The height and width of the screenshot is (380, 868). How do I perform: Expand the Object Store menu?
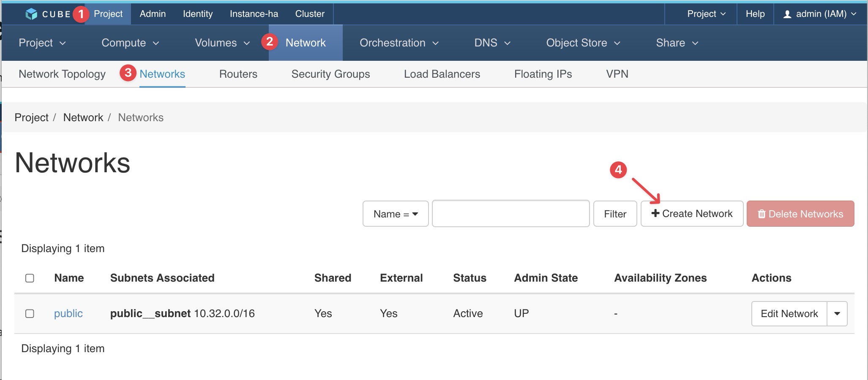(x=583, y=43)
